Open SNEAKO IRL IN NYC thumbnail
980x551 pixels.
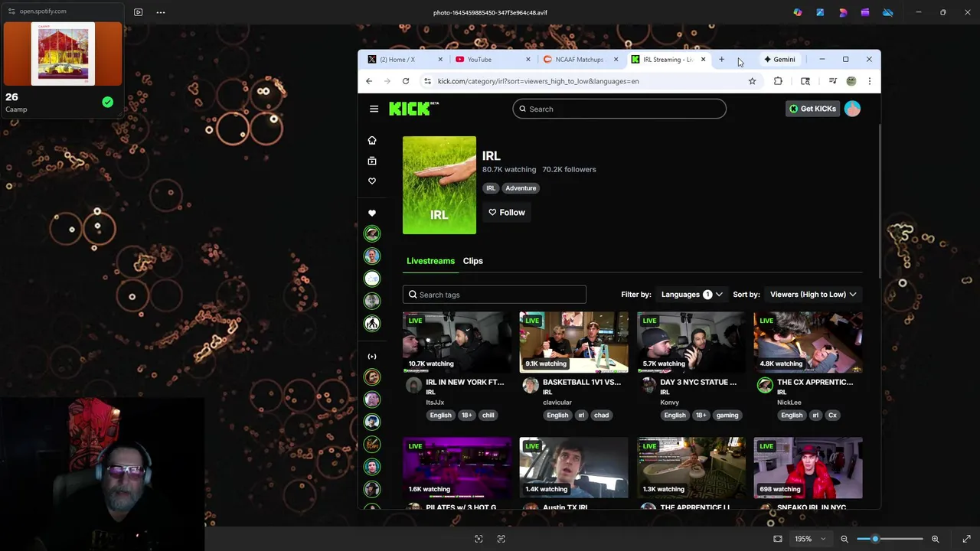pos(808,468)
